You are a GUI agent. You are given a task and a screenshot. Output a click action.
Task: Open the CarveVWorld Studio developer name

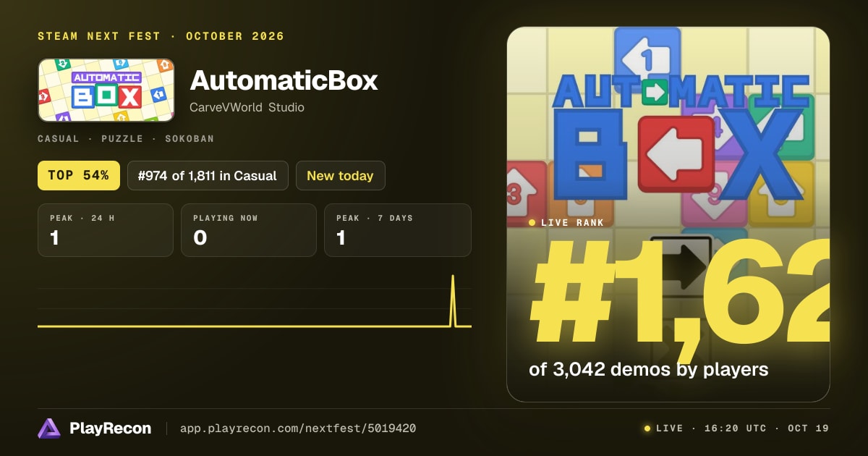[247, 107]
